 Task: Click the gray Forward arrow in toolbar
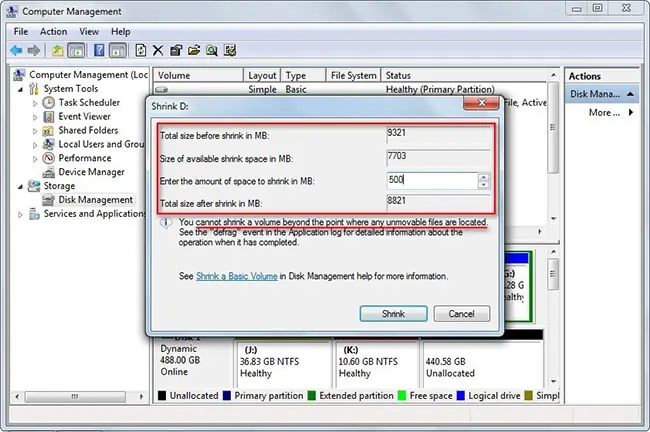coord(34,51)
